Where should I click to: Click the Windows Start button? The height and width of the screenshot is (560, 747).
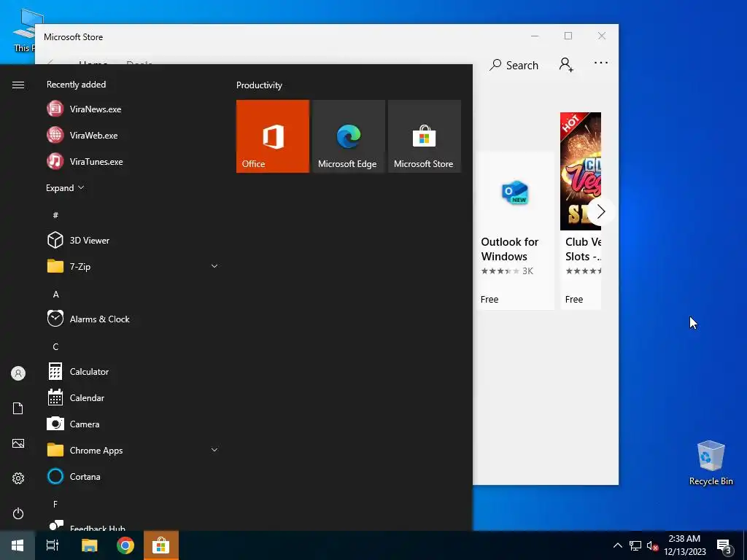click(18, 545)
